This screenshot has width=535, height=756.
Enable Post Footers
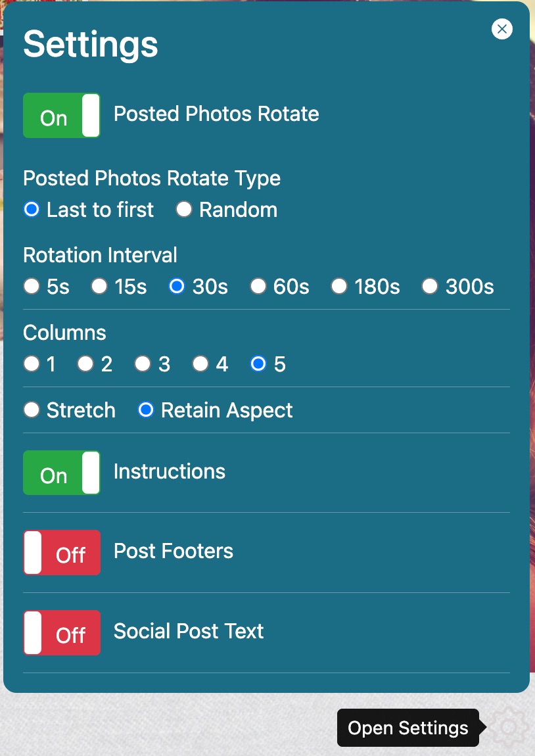(61, 552)
